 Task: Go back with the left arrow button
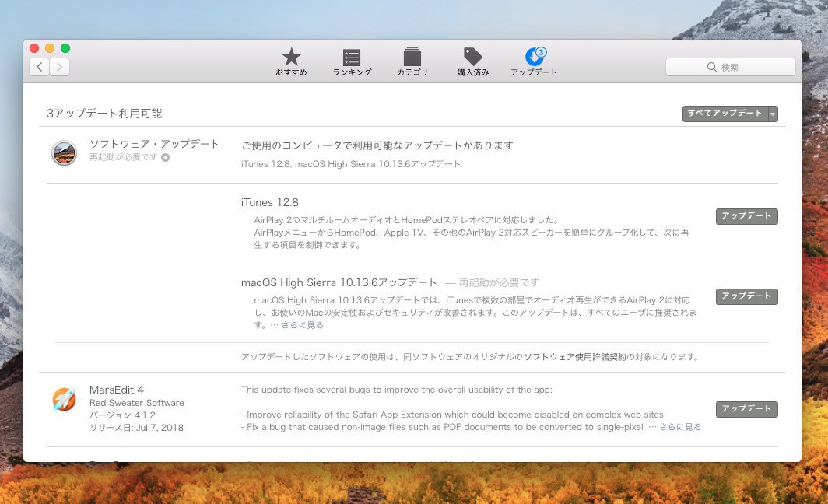click(39, 67)
